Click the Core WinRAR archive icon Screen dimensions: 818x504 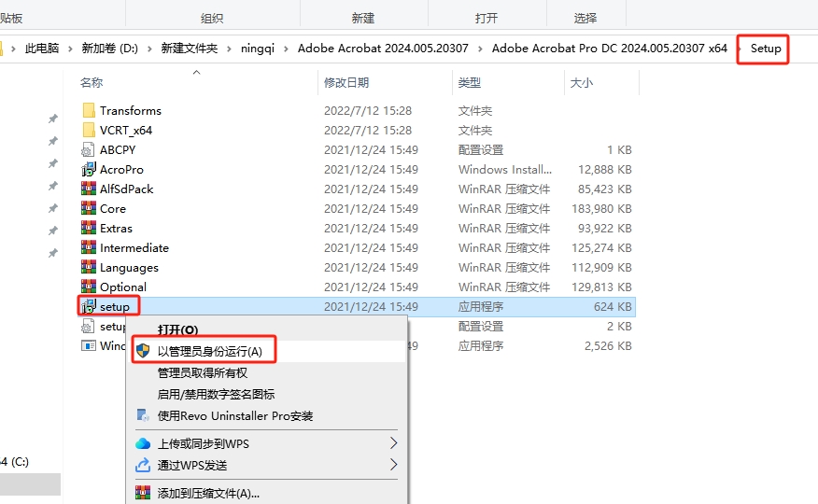pos(89,208)
